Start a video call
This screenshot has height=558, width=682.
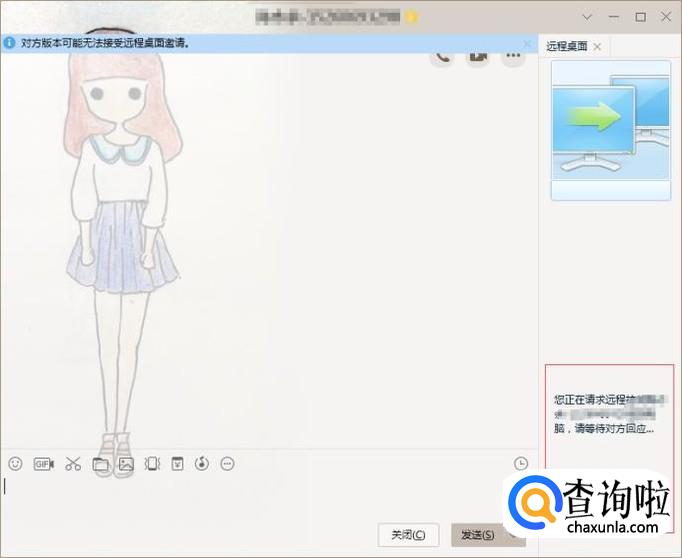coord(478,57)
